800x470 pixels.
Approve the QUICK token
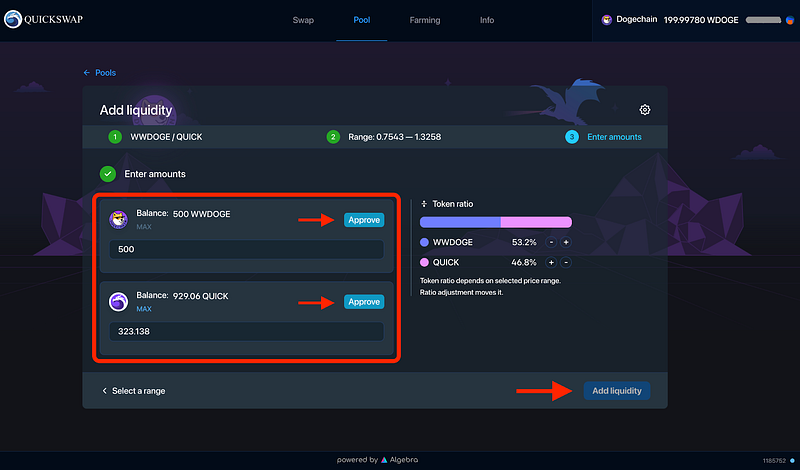[x=364, y=302]
